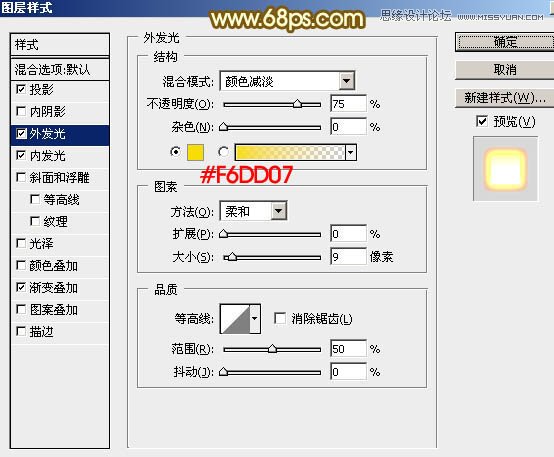Click the 扩展 spread slider handle
The image size is (554, 457).
click(x=223, y=234)
